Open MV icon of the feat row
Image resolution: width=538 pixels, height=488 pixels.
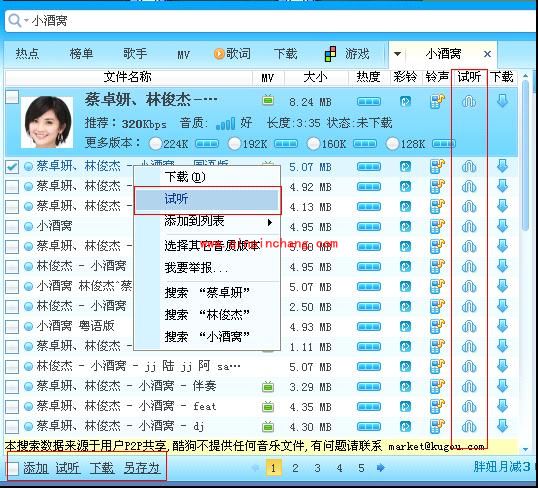pyautogui.click(x=268, y=407)
